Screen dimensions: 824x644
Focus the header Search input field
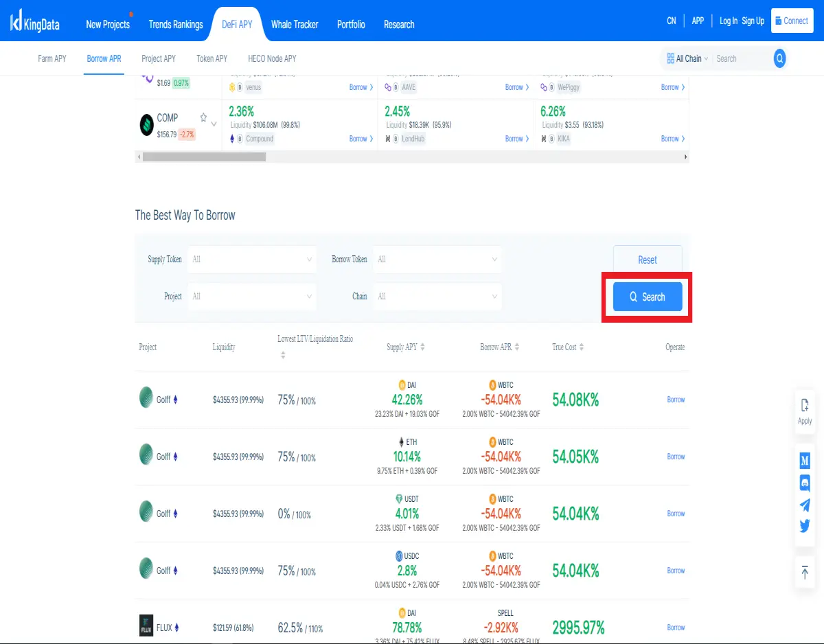(742, 58)
